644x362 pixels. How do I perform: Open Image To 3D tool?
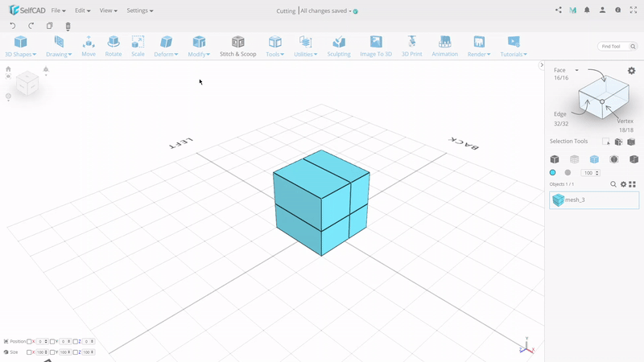pyautogui.click(x=376, y=46)
